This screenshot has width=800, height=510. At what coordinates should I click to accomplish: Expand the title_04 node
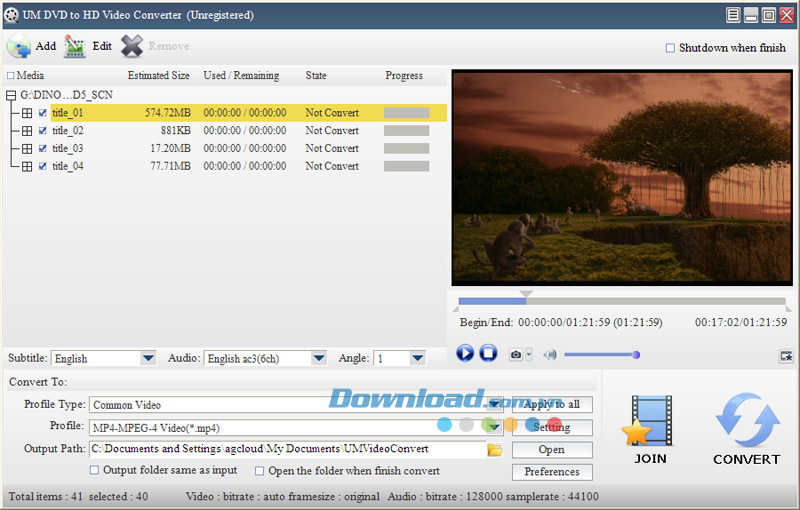(27, 166)
